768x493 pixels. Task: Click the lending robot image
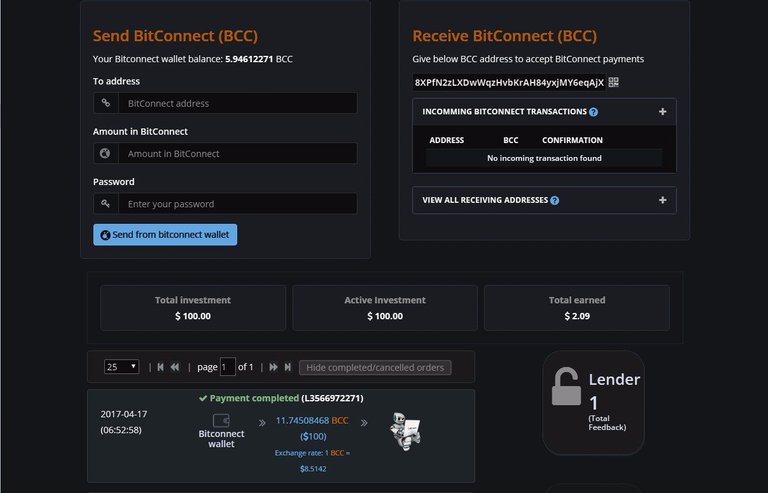[405, 428]
